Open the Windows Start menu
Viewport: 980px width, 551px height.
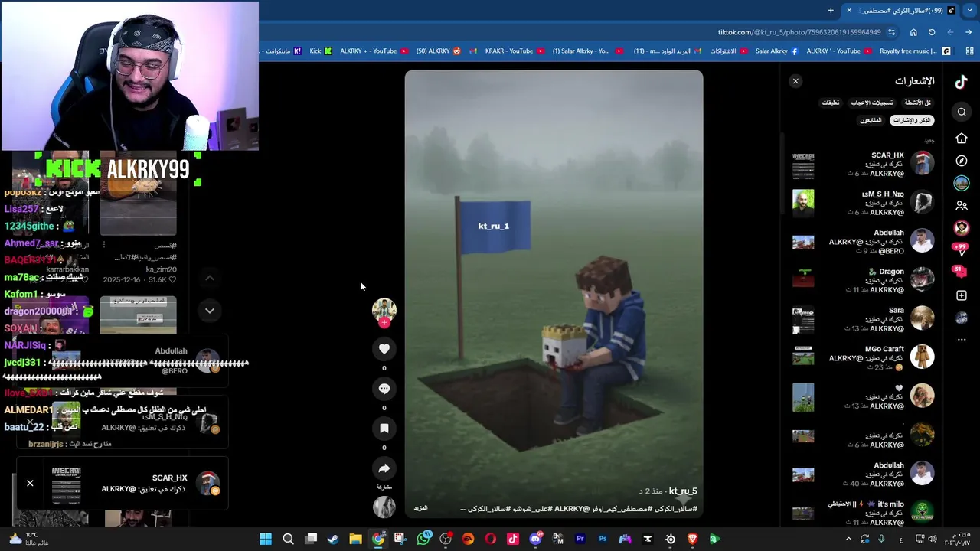click(266, 539)
